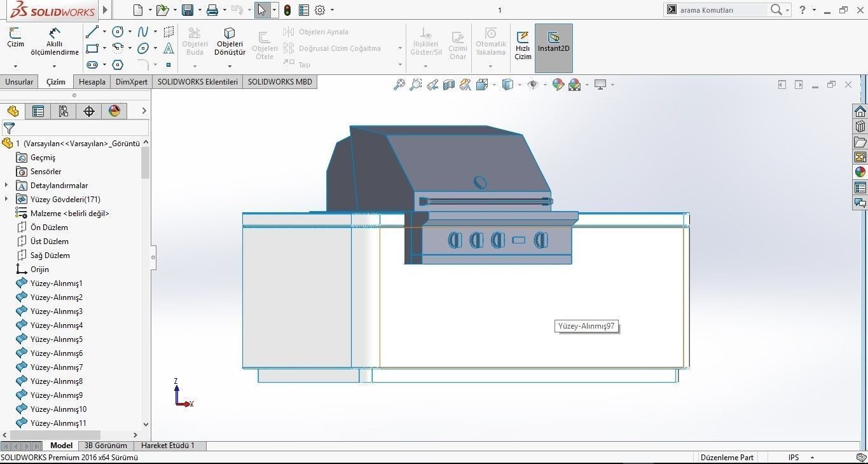This screenshot has width=868, height=464.
Task: Open the Design Library task pane icon
Action: 860,126
